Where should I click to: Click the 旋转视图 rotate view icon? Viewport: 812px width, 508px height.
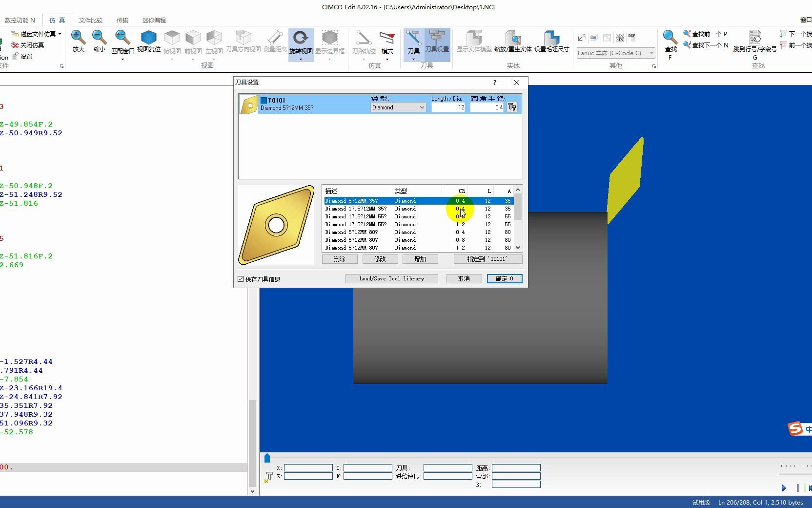301,38
